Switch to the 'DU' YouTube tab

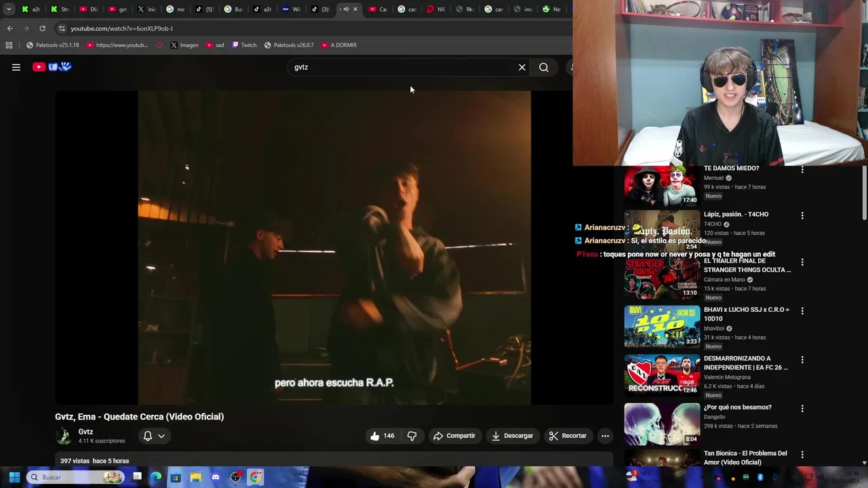90,9
